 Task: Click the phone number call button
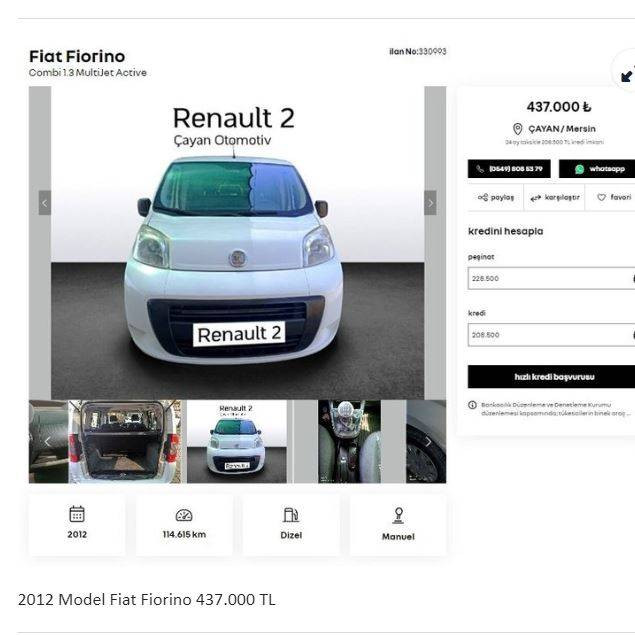[508, 169]
